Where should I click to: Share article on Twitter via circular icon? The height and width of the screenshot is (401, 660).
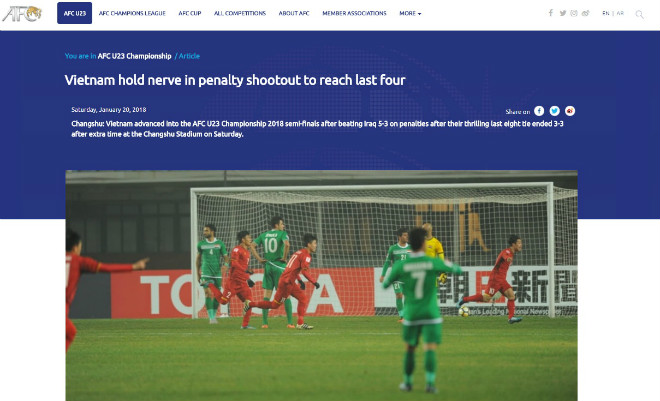554,111
